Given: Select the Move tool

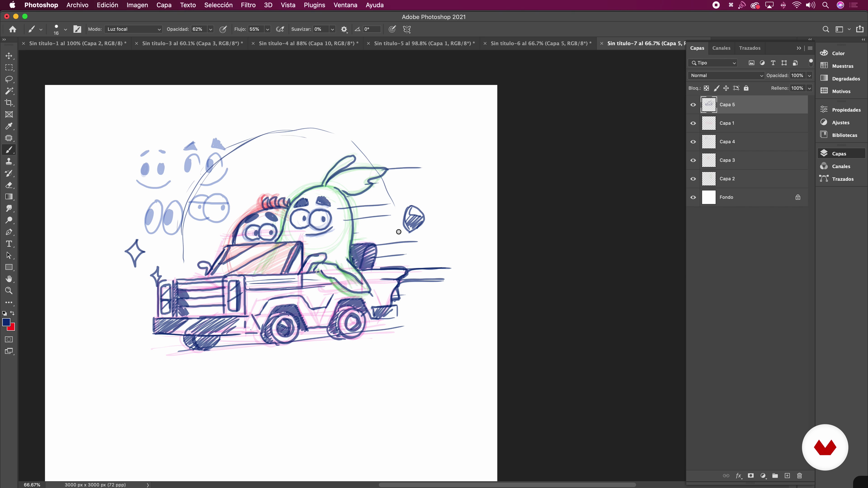Looking at the screenshot, I should coord(9,56).
